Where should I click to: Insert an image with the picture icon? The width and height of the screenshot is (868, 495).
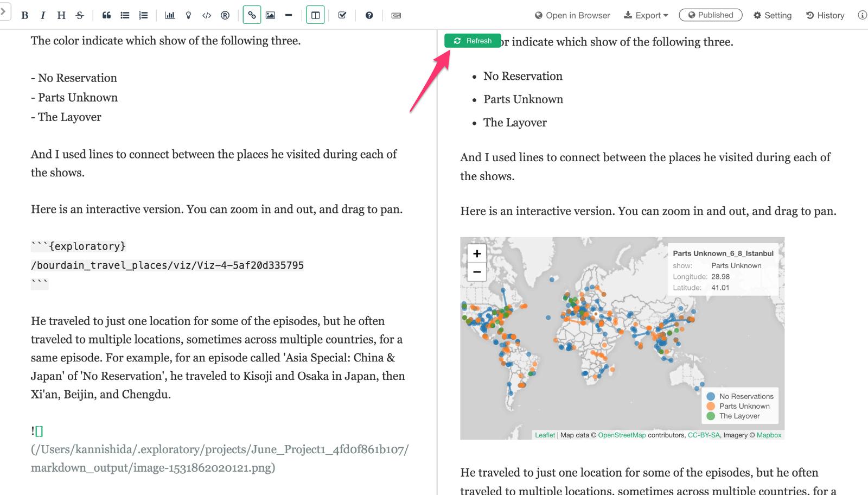pos(270,15)
